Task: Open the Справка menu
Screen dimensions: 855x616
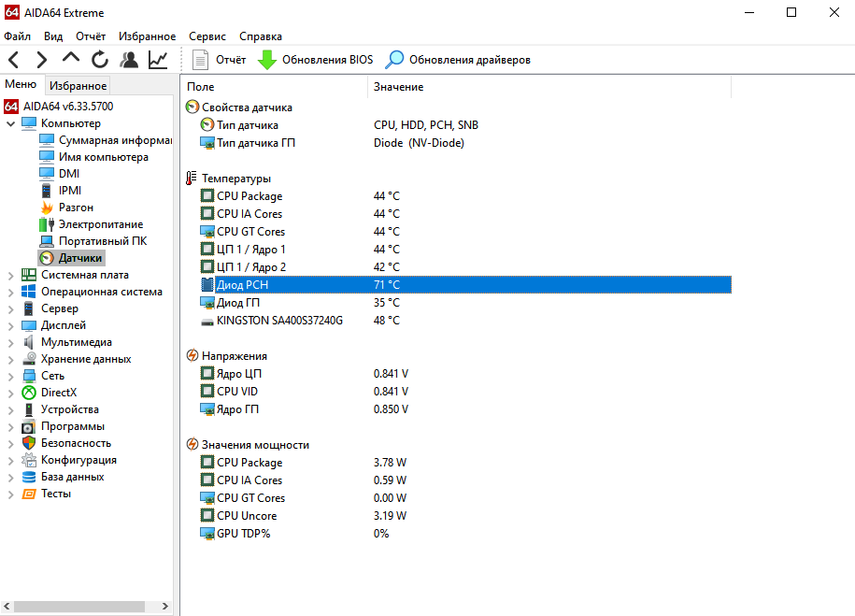Action: click(261, 36)
